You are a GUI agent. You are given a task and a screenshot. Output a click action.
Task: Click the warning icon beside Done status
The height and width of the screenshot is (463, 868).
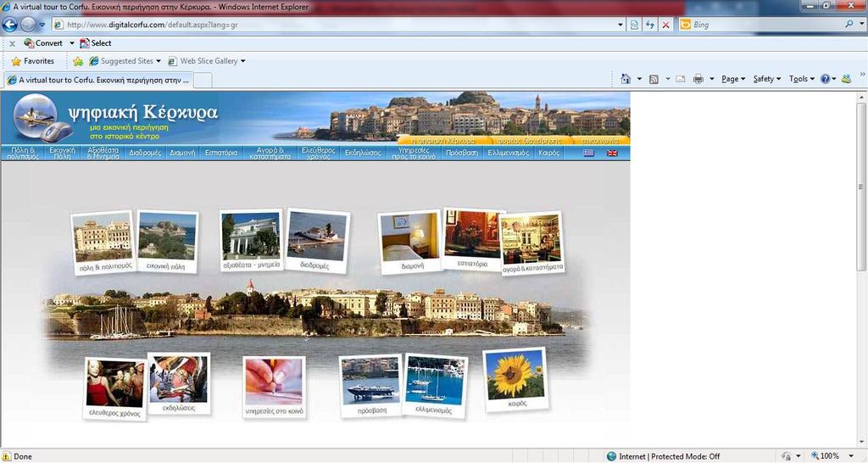[x=7, y=456]
